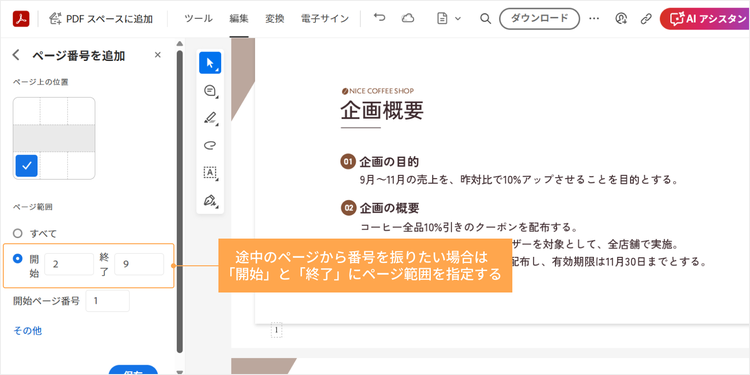
Task: Select the bottom-left checked position cell
Action: [x=26, y=165]
